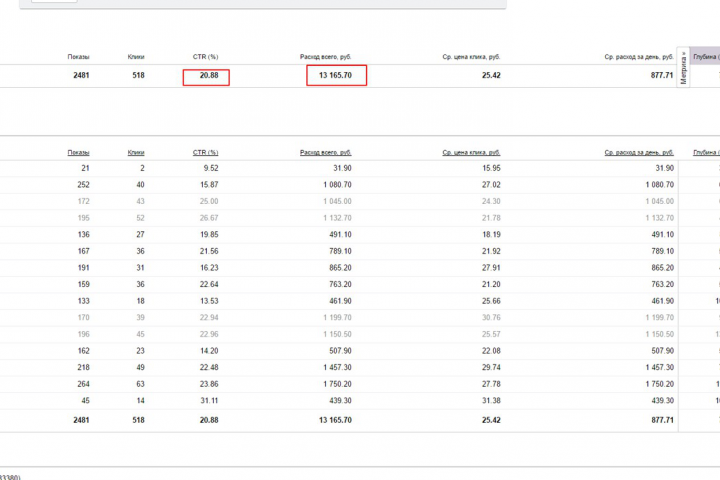Sort lower table by underlined Показы header
The height and width of the screenshot is (480, 720).
(79, 152)
